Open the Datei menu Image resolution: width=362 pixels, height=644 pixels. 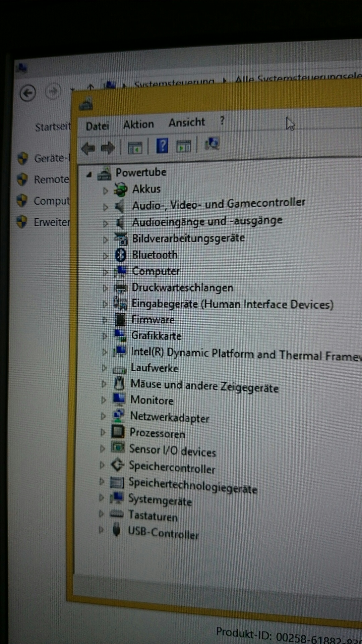click(x=98, y=126)
